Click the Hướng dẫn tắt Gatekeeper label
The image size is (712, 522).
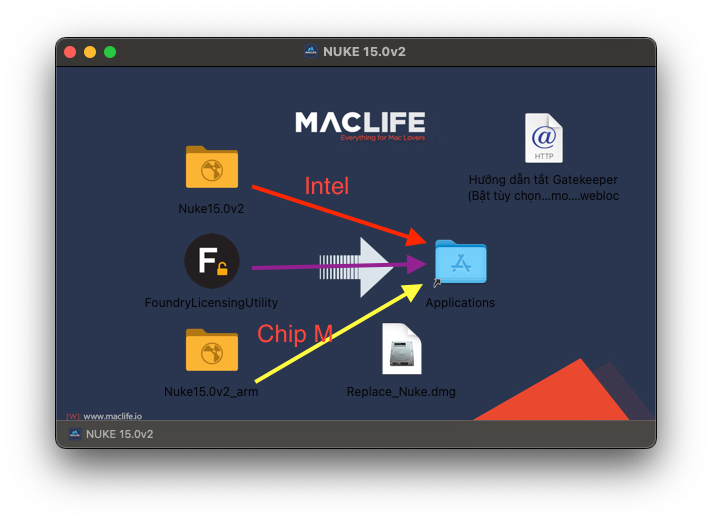tap(543, 188)
